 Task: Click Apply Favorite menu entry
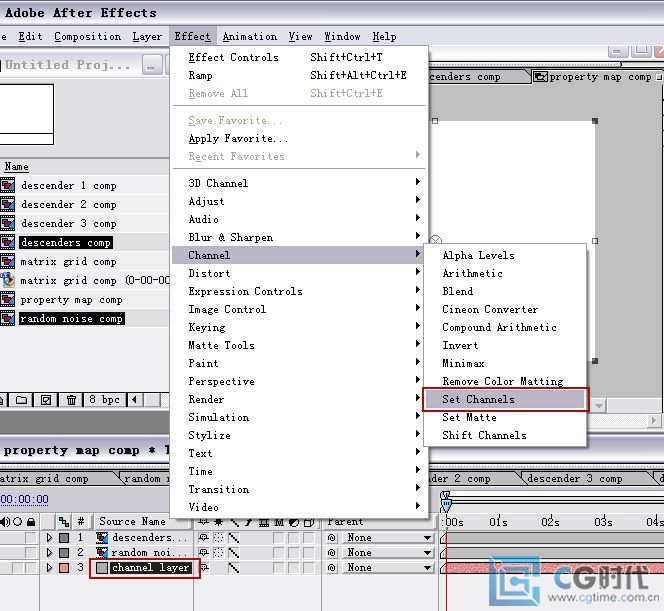tap(299, 138)
